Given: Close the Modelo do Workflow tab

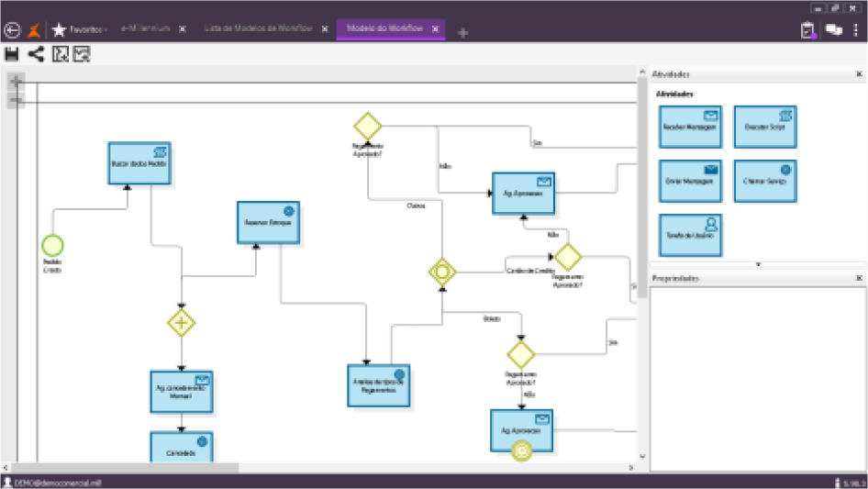Looking at the screenshot, I should point(436,29).
